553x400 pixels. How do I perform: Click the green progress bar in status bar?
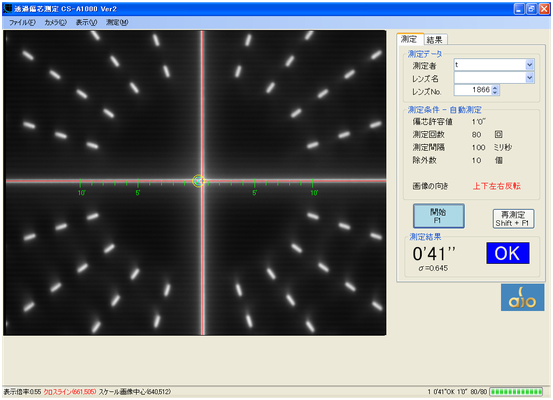[516, 392]
